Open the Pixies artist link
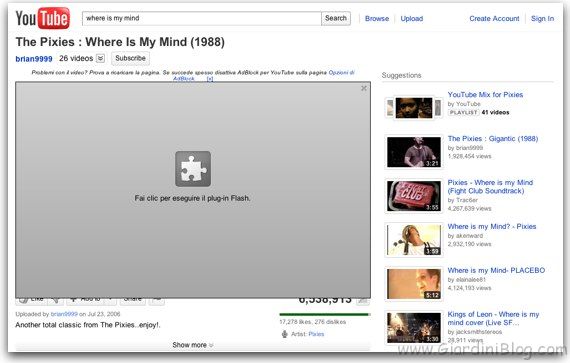This screenshot has height=363, width=570. coord(316,334)
